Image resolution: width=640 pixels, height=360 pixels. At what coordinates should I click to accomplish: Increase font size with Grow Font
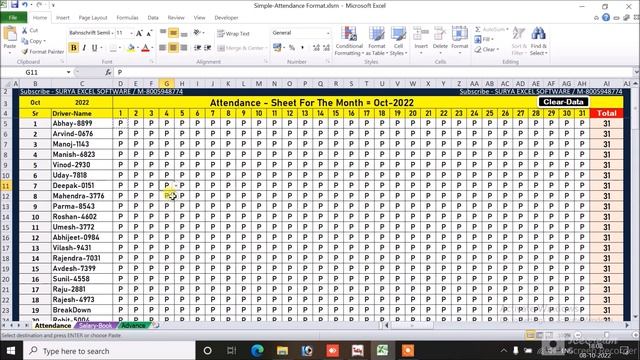(x=139, y=33)
